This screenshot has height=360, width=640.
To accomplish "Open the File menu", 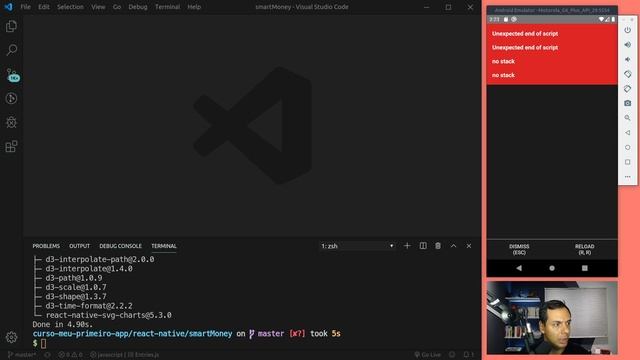I will click(25, 7).
